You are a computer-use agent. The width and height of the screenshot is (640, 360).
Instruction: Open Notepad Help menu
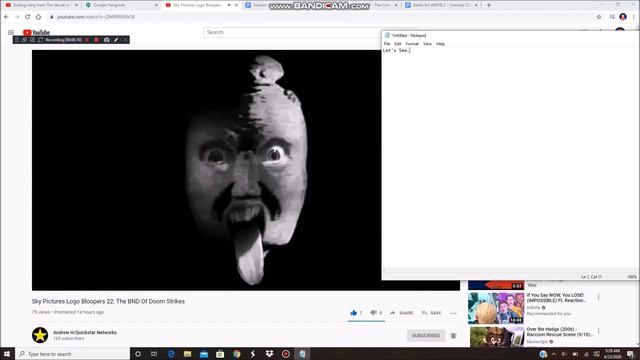[440, 44]
